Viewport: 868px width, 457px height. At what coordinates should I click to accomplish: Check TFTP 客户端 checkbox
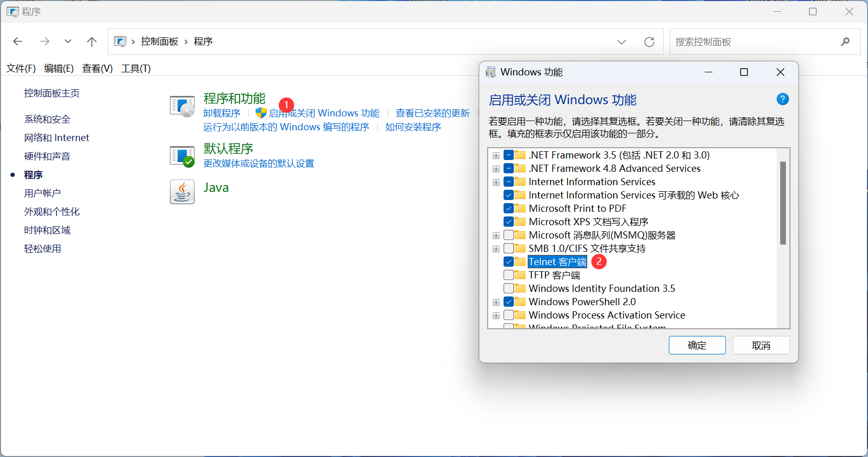tap(509, 275)
